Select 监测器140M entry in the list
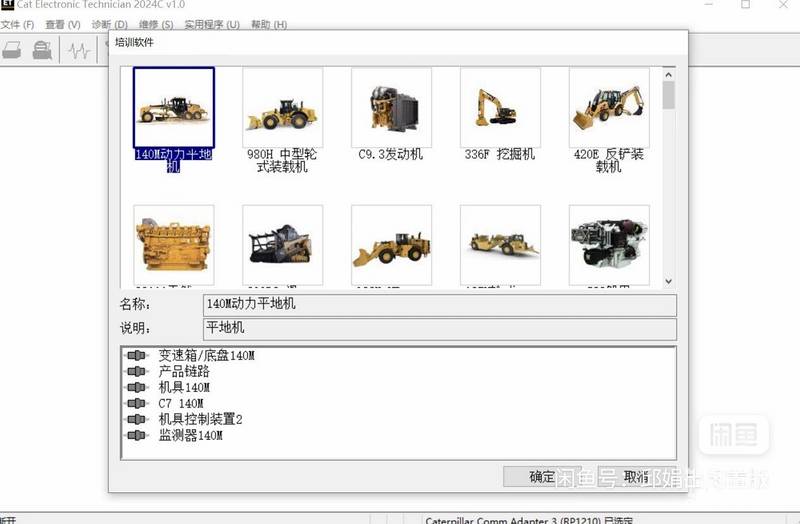800x524 pixels. (x=190, y=436)
